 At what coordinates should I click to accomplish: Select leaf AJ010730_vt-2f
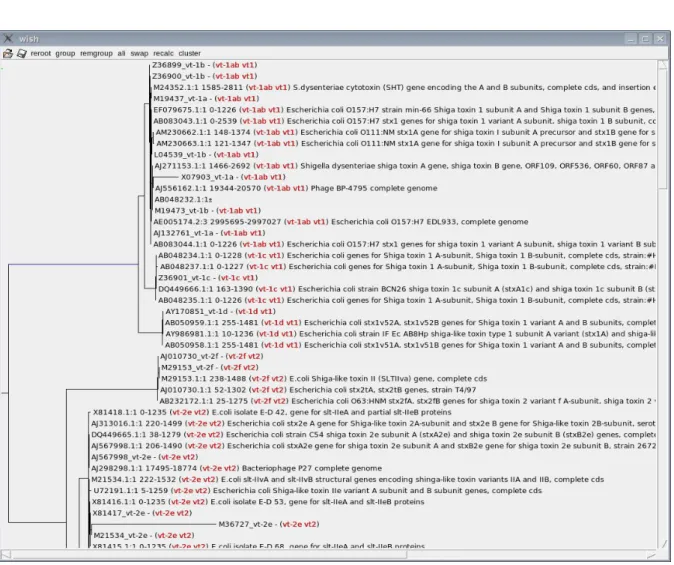(188, 356)
